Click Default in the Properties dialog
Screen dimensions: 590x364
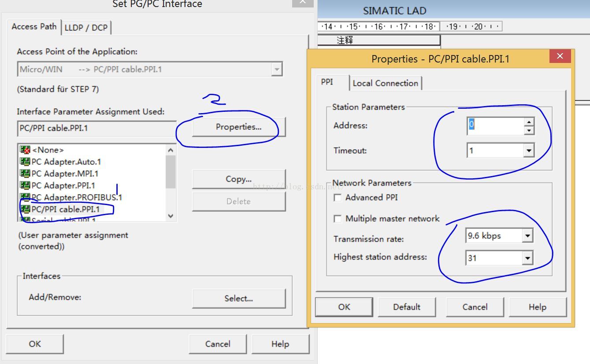(x=407, y=307)
